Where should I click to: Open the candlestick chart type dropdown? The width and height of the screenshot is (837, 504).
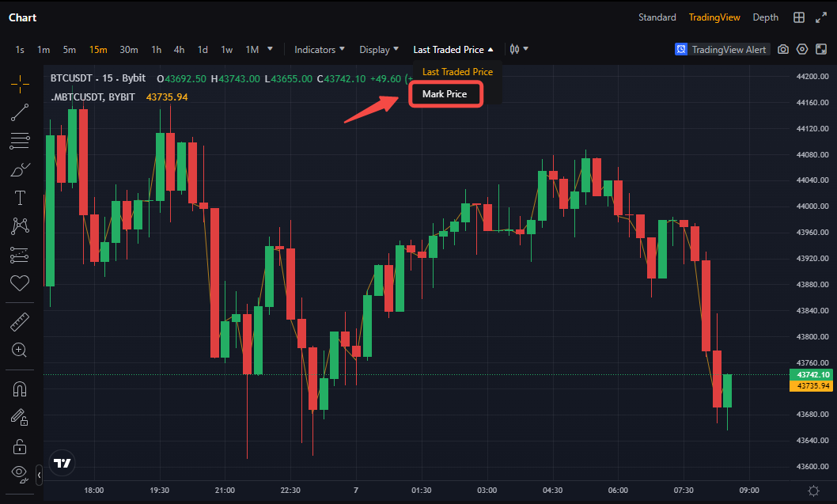(x=519, y=49)
